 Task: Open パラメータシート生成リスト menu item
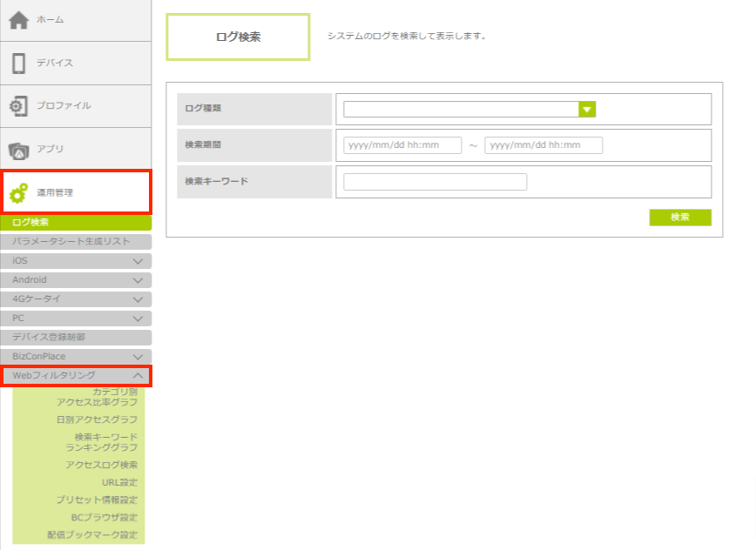click(x=76, y=242)
